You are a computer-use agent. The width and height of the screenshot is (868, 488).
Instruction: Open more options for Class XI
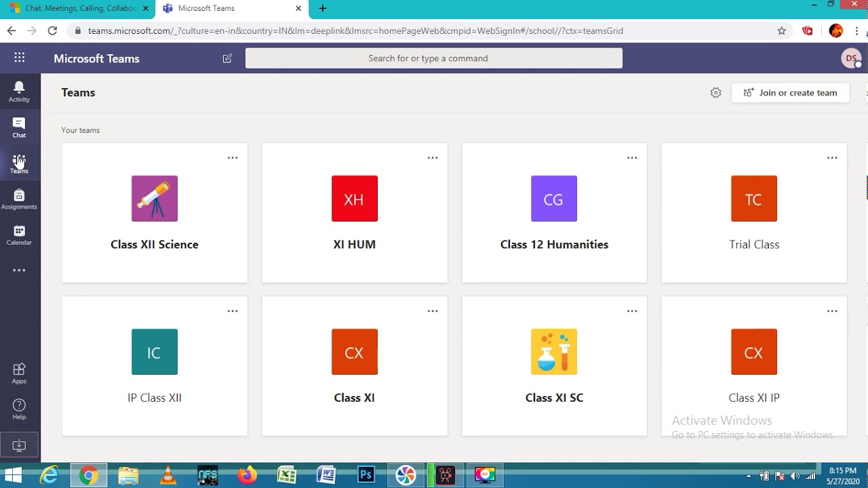point(433,311)
